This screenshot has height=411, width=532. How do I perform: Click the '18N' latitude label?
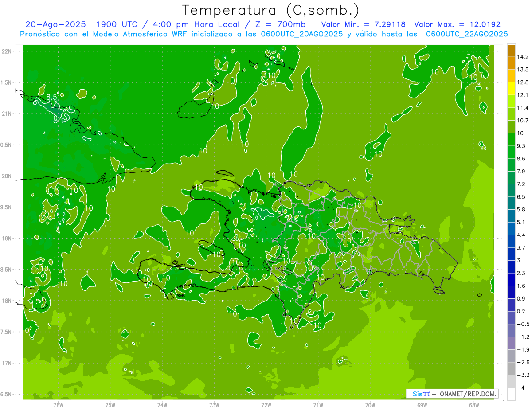click(8, 301)
